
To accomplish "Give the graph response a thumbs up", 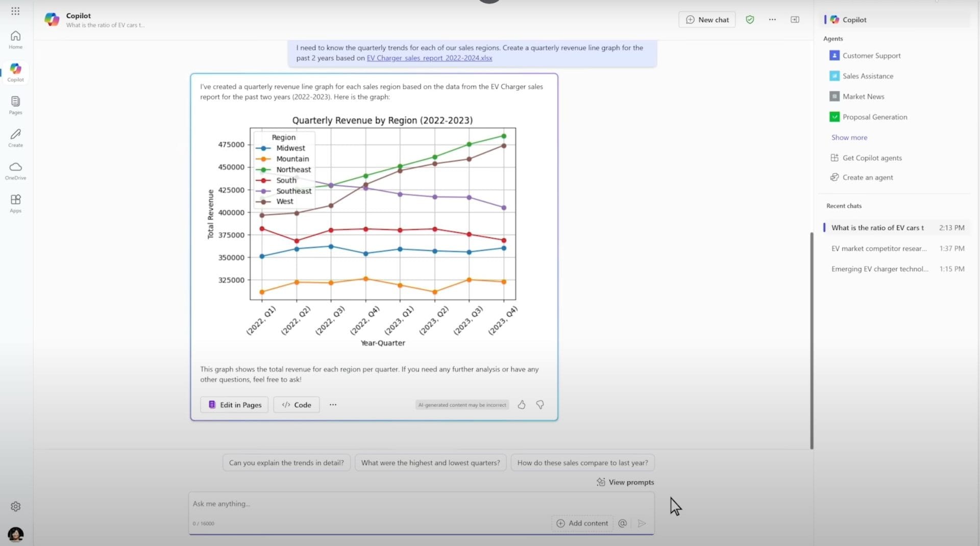I will 522,405.
